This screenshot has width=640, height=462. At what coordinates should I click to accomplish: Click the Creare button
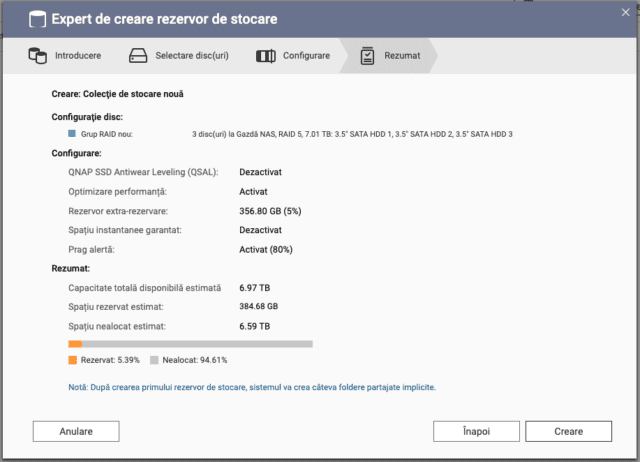[x=568, y=431]
